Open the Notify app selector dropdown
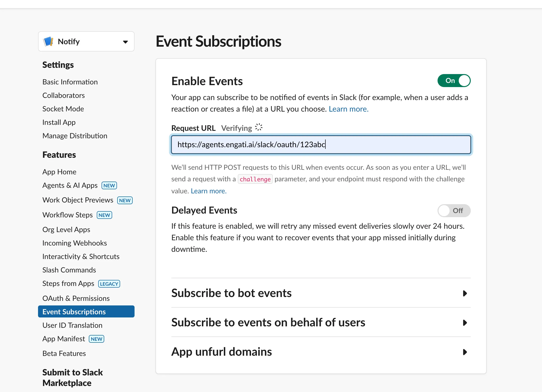This screenshot has height=392, width=542. 86,41
